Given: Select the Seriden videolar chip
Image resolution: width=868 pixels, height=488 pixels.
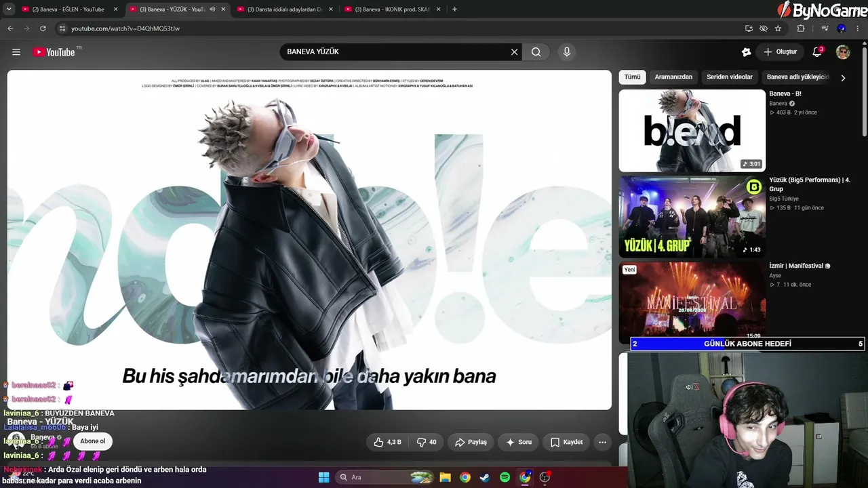Looking at the screenshot, I should pos(730,77).
